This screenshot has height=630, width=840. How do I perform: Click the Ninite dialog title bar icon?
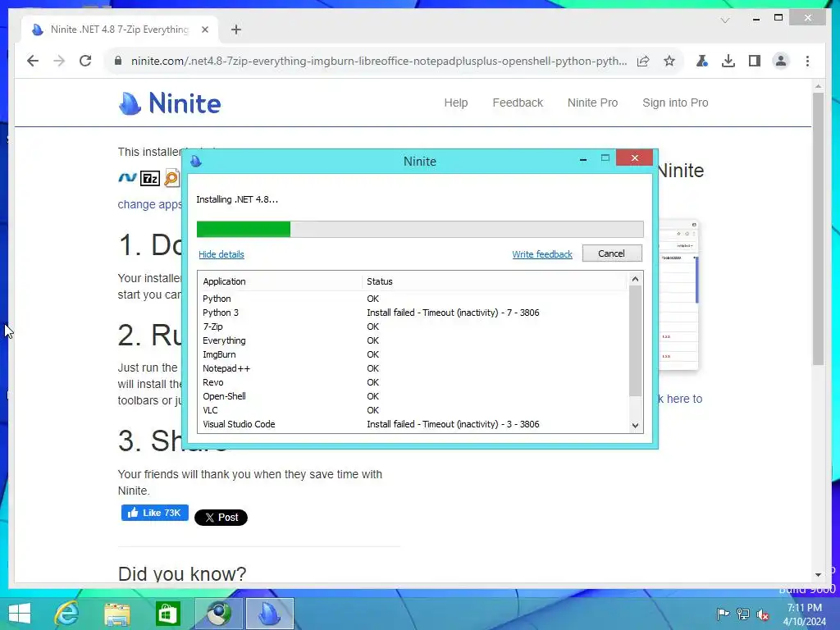196,162
